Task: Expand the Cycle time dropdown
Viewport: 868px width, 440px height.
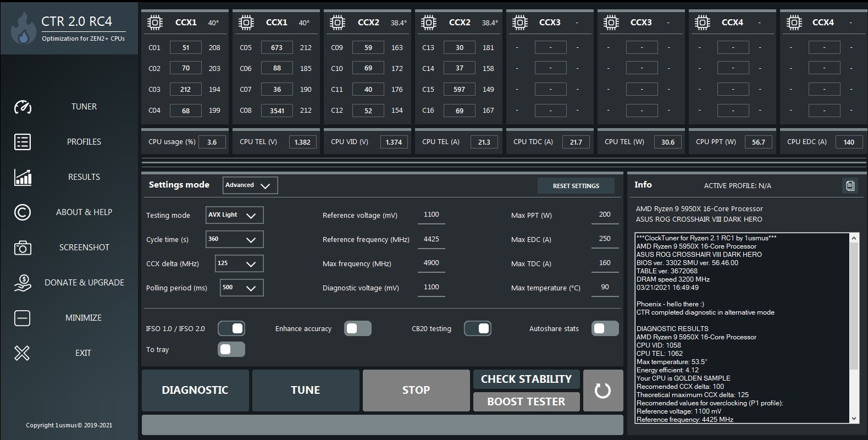Action: tap(234, 239)
